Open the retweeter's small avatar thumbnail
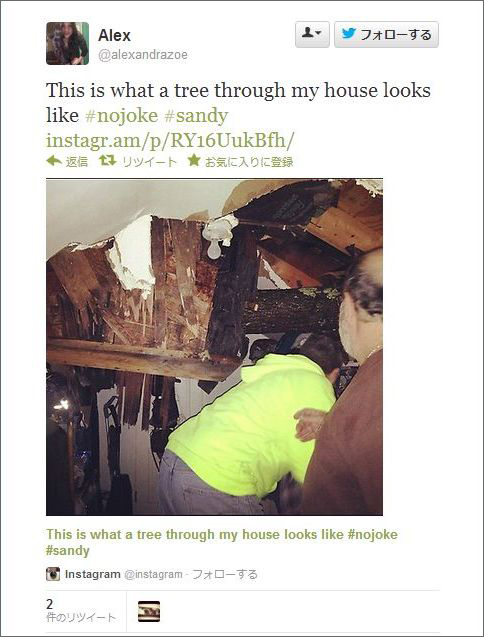 click(149, 611)
